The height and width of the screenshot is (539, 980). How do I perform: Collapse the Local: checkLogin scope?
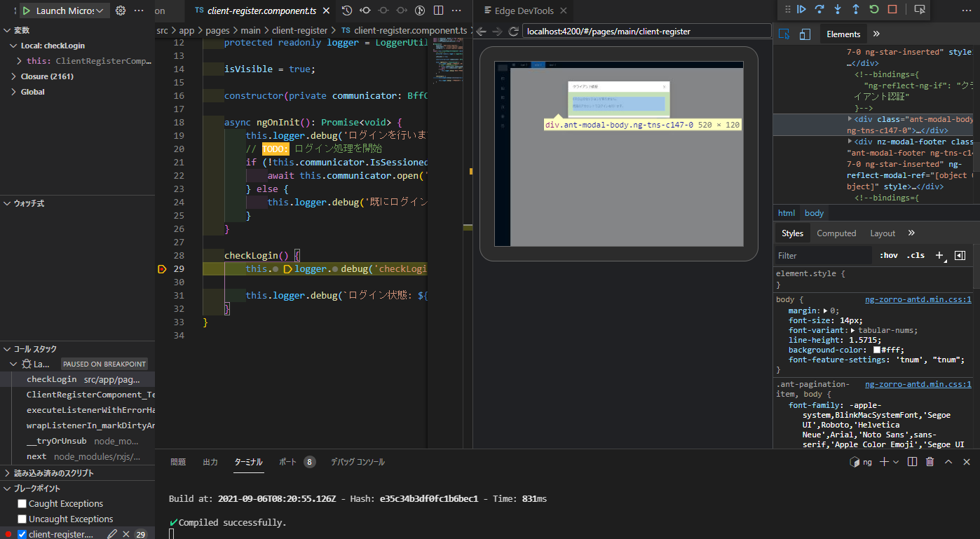click(12, 45)
